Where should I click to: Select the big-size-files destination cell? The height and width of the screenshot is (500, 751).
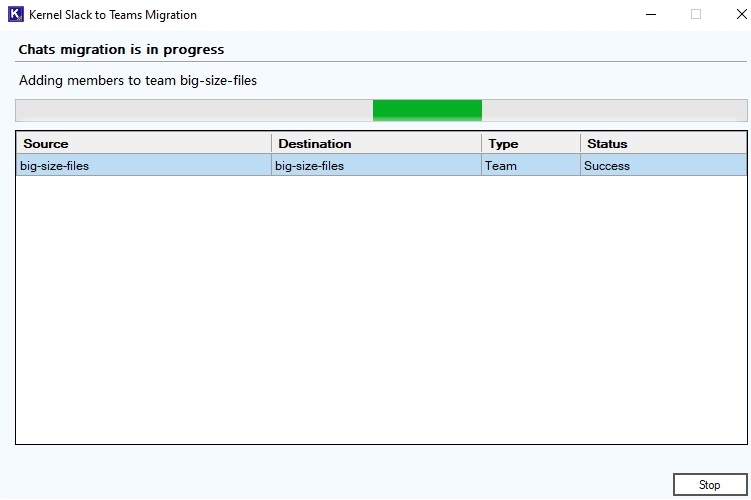(x=376, y=166)
